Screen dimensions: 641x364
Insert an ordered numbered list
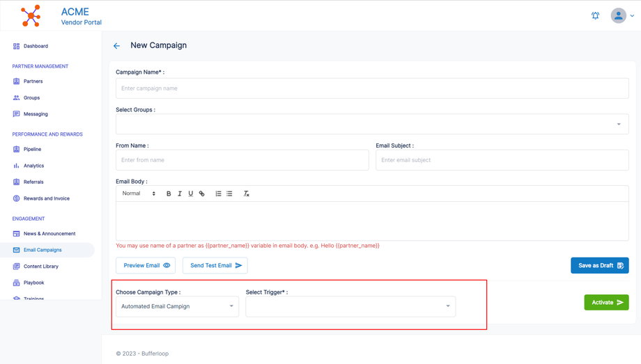[x=218, y=194]
